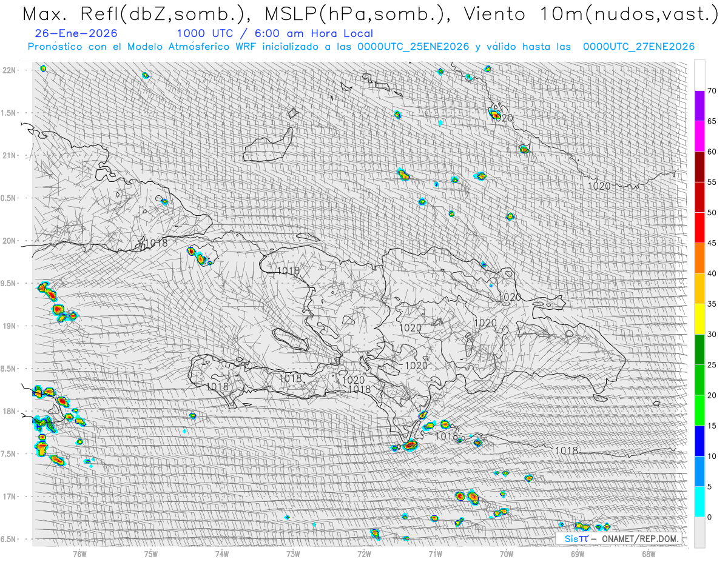Click the colorbar value label '10'

[x=712, y=456]
